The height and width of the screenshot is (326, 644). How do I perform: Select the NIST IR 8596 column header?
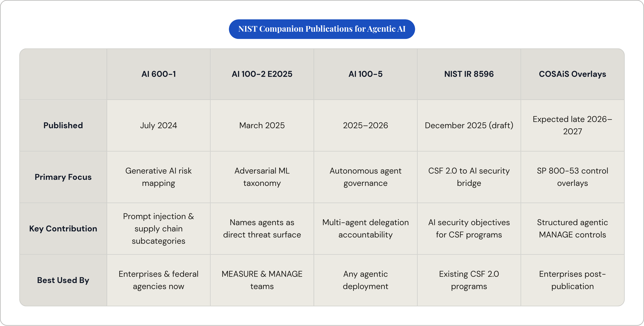point(469,74)
